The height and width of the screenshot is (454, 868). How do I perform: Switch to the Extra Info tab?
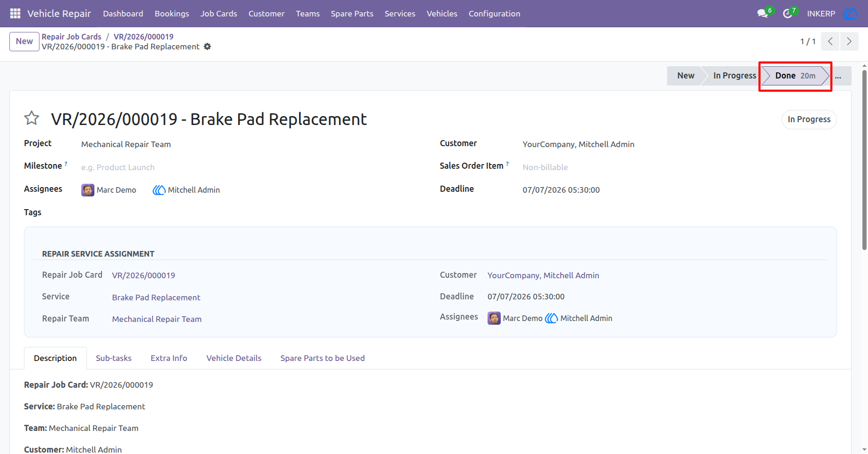[169, 358]
